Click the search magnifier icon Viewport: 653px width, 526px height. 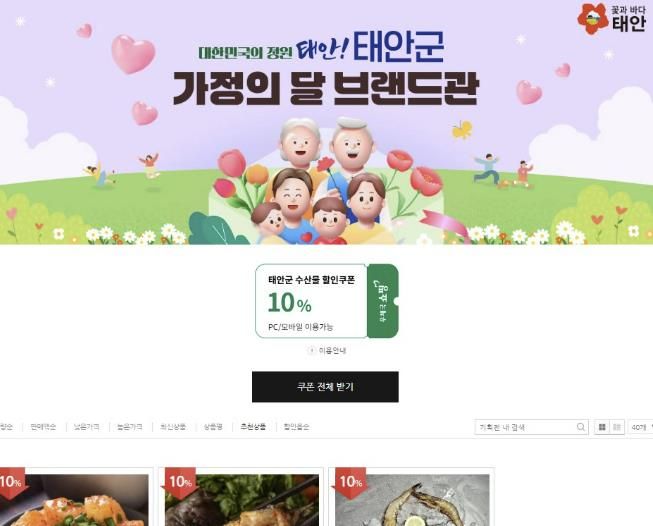coord(581,427)
